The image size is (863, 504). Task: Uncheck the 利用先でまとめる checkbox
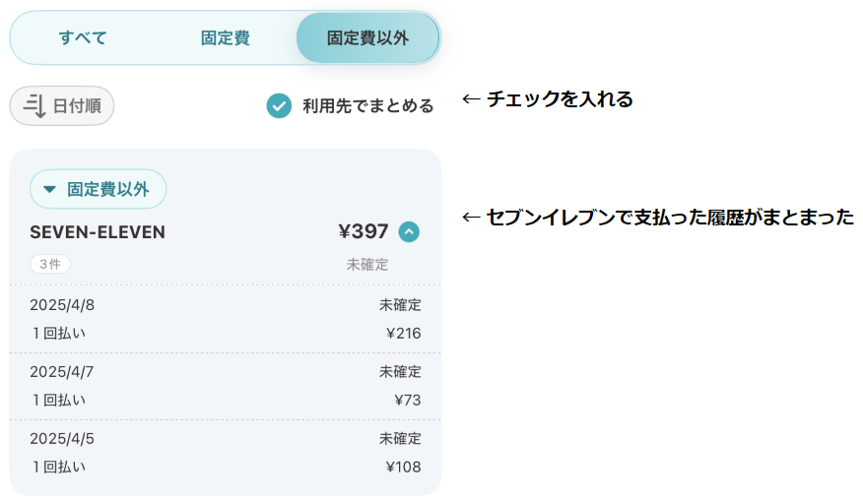(279, 105)
